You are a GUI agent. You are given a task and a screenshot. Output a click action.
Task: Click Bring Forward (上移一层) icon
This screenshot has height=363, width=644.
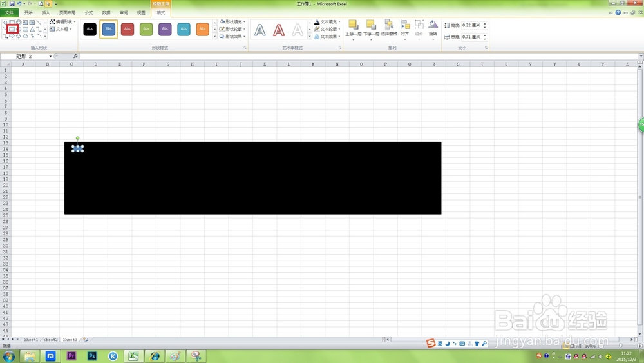353,25
